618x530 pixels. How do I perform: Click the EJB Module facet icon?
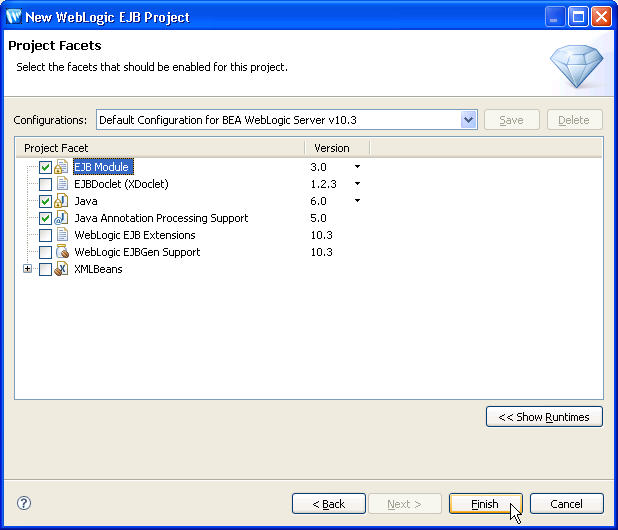pos(61,167)
